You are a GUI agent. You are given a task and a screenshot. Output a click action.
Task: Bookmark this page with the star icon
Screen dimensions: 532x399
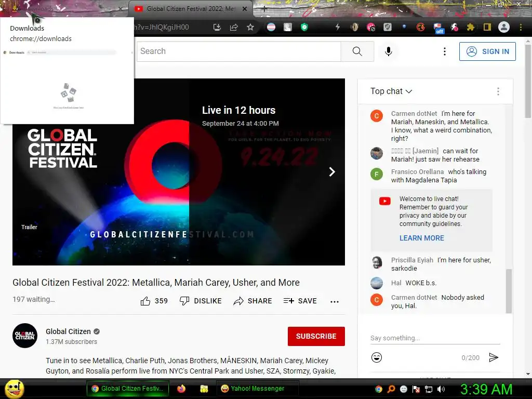pyautogui.click(x=250, y=27)
